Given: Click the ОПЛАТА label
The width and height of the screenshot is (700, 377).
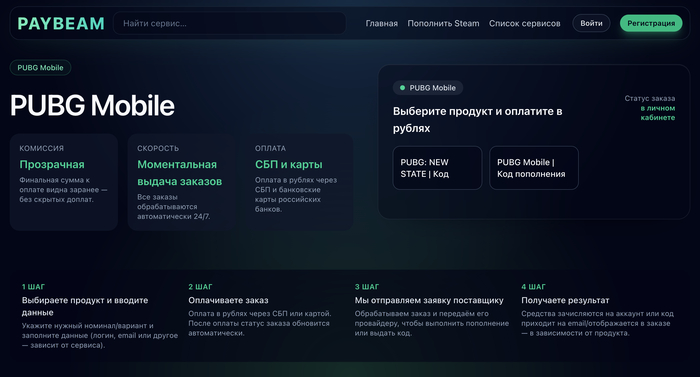Looking at the screenshot, I should (x=270, y=148).
